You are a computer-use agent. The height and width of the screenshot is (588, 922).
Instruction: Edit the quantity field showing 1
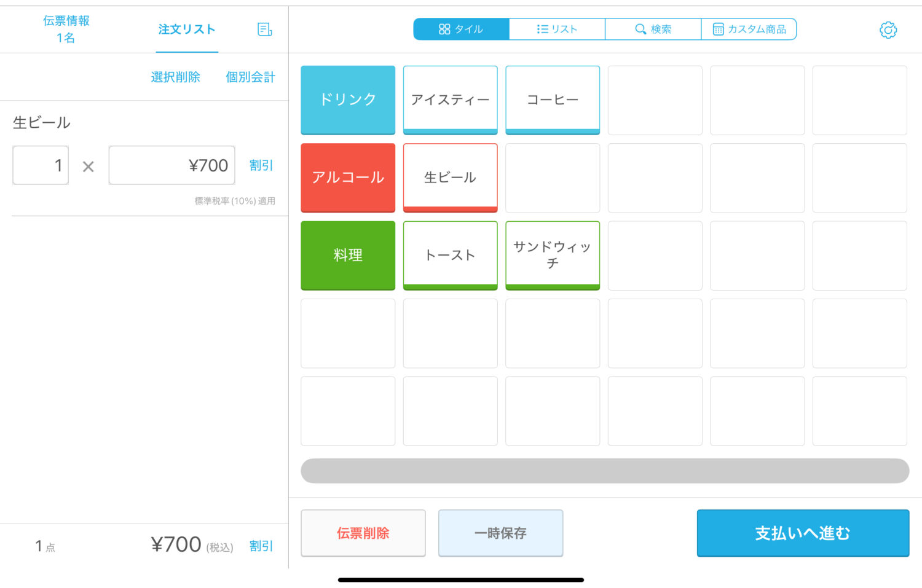click(41, 165)
